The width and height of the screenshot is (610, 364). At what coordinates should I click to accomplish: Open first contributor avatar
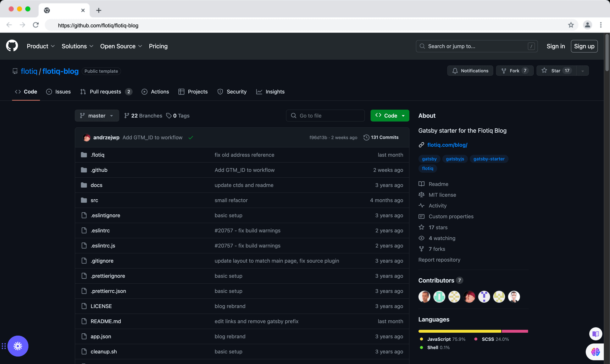click(424, 297)
